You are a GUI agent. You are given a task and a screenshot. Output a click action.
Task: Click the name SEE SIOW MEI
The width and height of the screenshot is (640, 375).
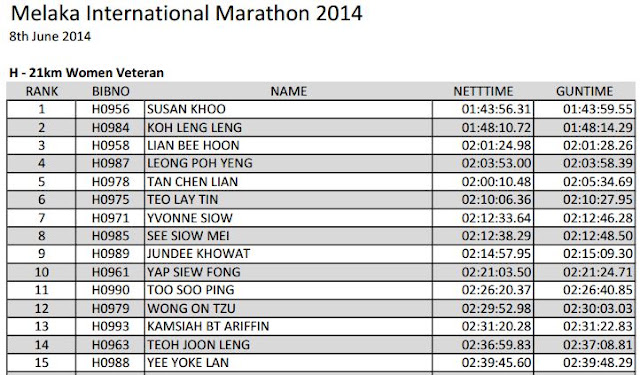tap(188, 236)
